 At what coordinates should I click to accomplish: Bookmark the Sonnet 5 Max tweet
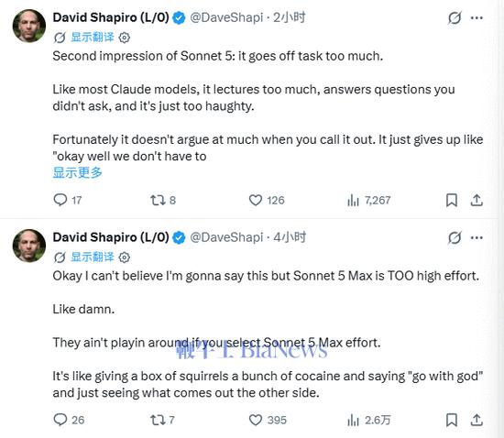(452, 420)
